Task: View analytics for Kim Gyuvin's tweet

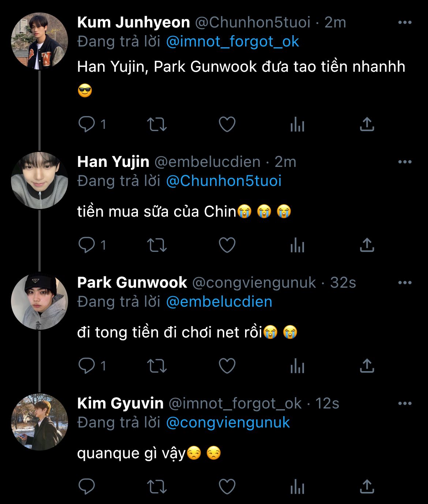Action: pyautogui.click(x=297, y=487)
